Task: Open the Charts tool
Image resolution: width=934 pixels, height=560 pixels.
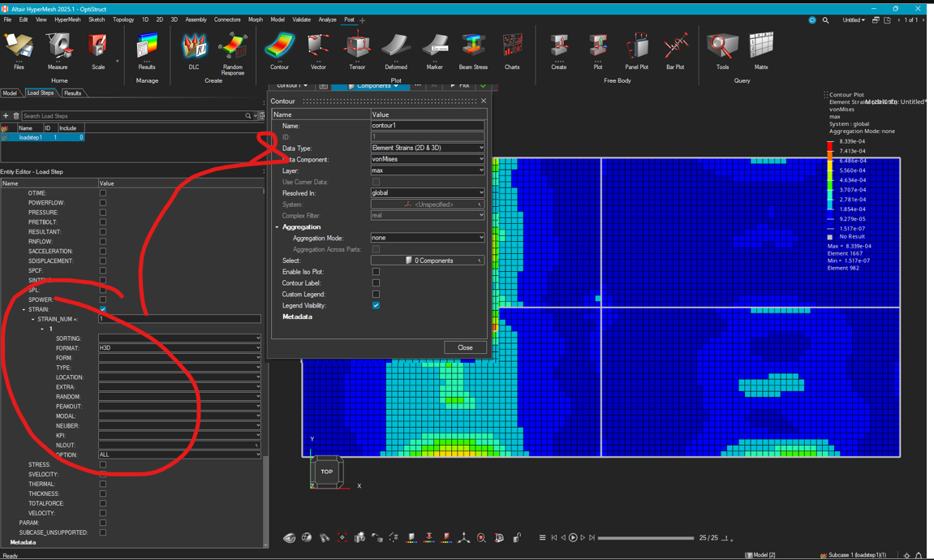Action: click(x=512, y=51)
